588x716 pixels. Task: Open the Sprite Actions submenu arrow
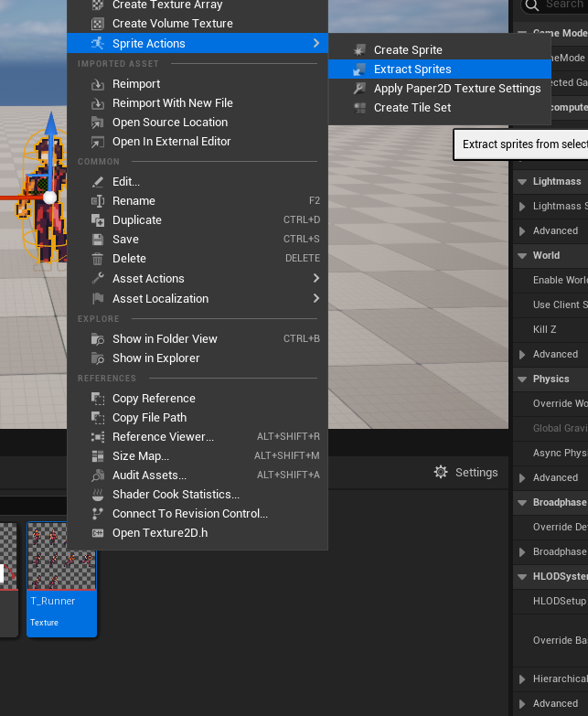click(x=316, y=43)
